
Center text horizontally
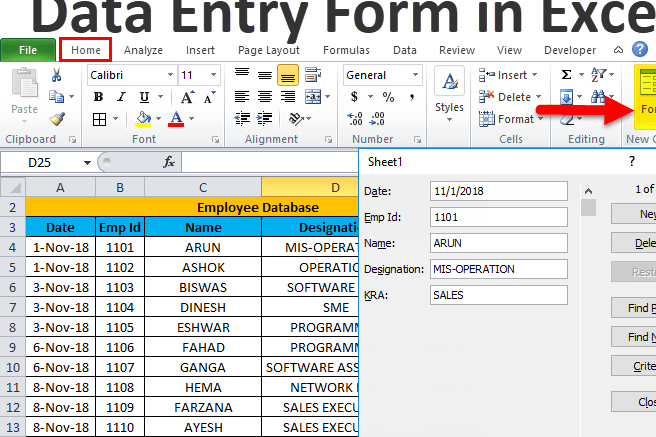(265, 97)
